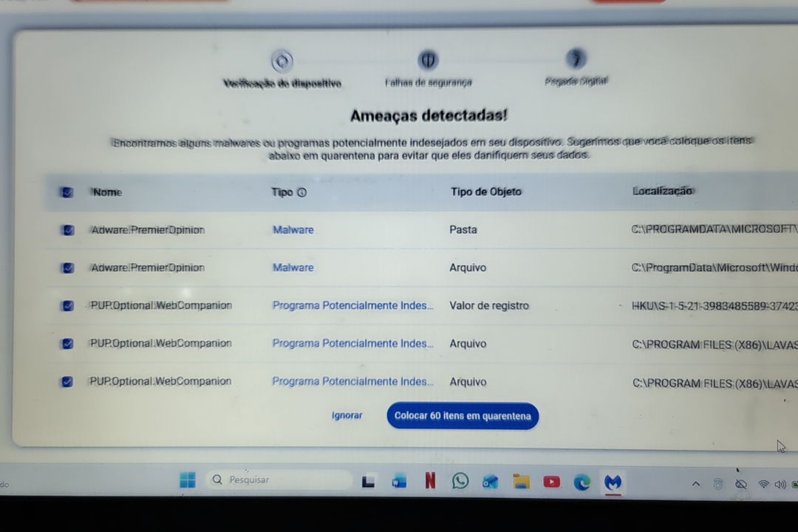Select the Pasta object type cell
798x532 pixels.
[463, 230]
